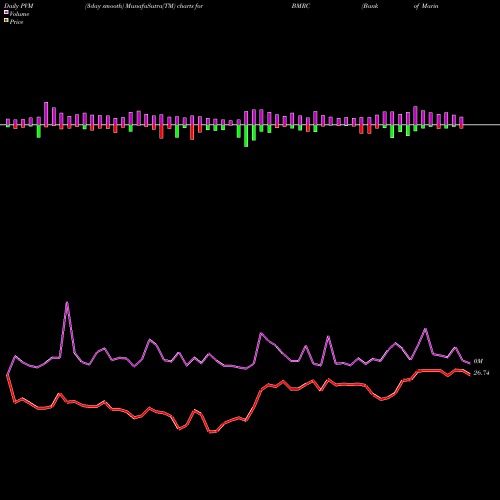The image size is (500, 500).
Task: Click the Volume legend color swatch
Action: (x=6, y=12)
